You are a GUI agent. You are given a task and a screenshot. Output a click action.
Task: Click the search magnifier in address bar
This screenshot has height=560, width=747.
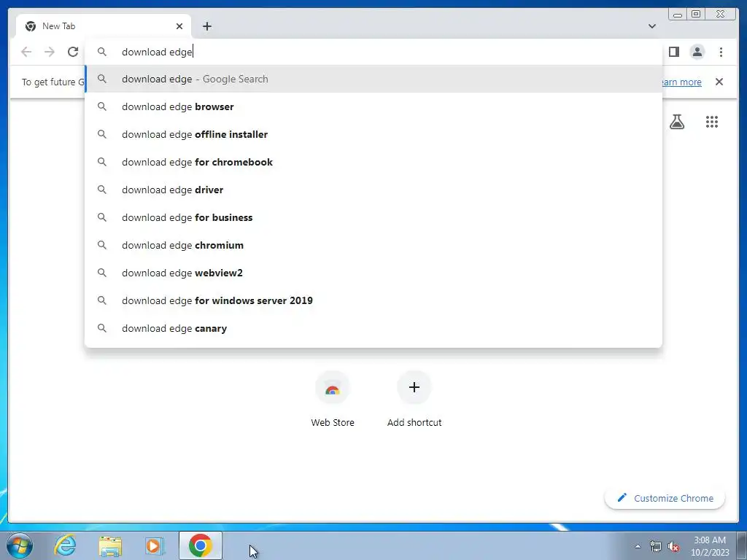pyautogui.click(x=102, y=52)
